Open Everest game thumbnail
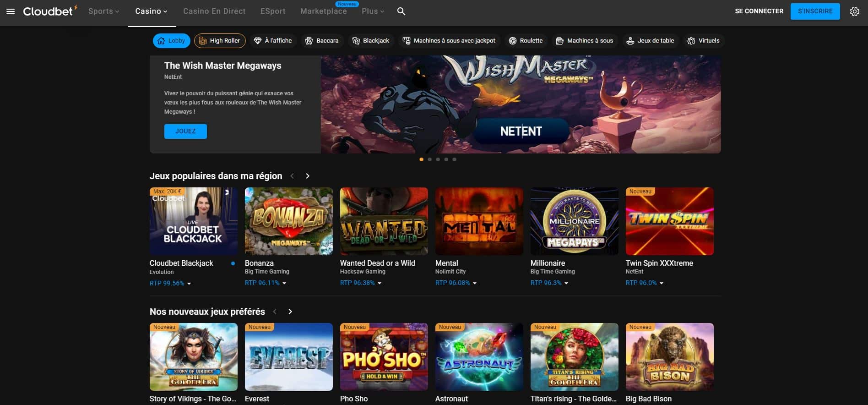 [x=289, y=357]
